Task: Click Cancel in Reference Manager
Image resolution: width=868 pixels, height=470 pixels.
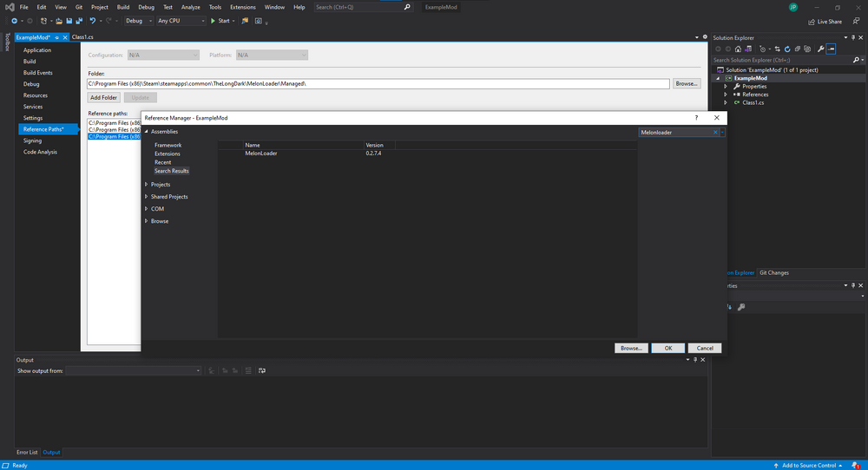Action: 705,348
